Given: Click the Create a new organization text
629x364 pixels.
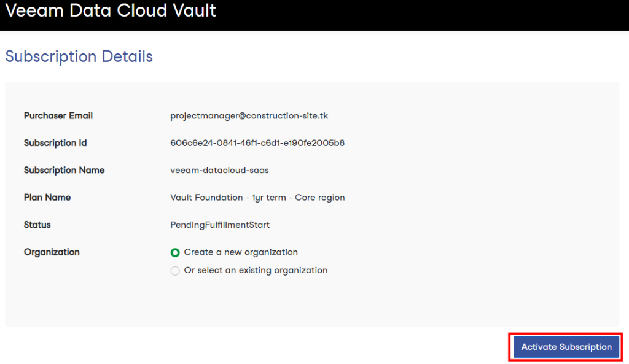Looking at the screenshot, I should point(241,252).
